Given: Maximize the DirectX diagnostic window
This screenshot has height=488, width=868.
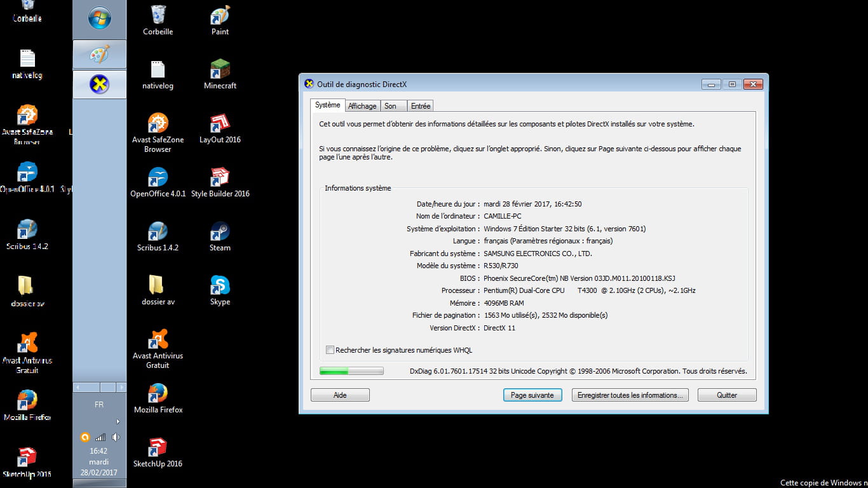Looking at the screenshot, I should (732, 84).
